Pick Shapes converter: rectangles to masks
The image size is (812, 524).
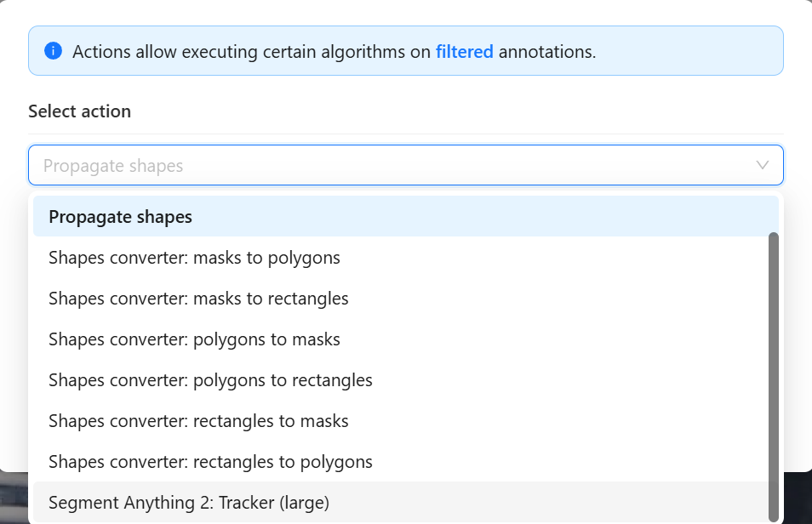(198, 421)
